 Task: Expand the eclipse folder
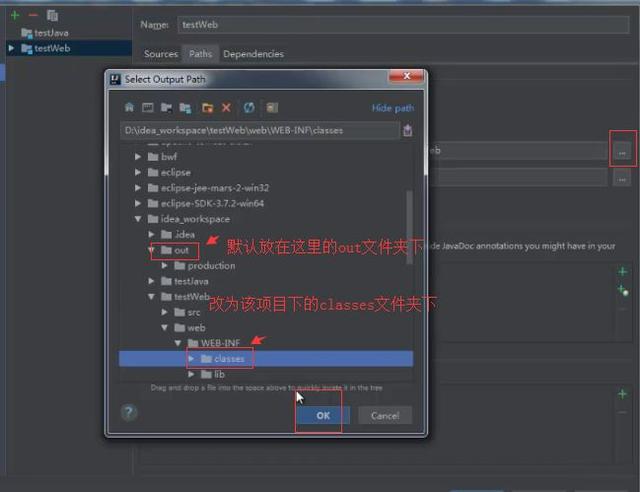click(x=138, y=172)
